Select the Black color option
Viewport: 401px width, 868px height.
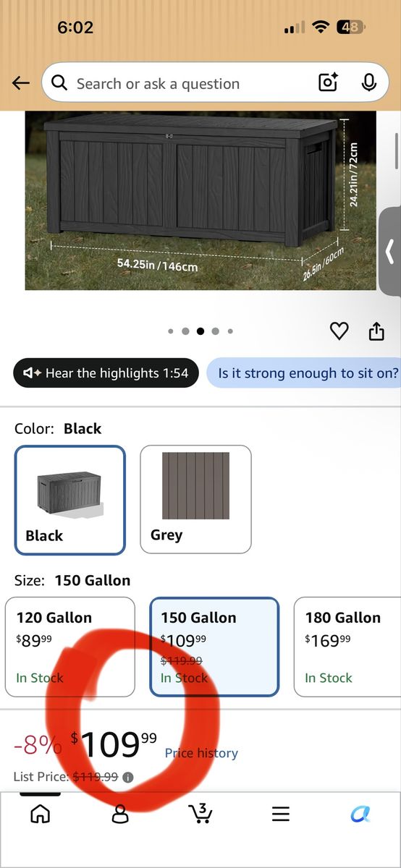tap(69, 500)
